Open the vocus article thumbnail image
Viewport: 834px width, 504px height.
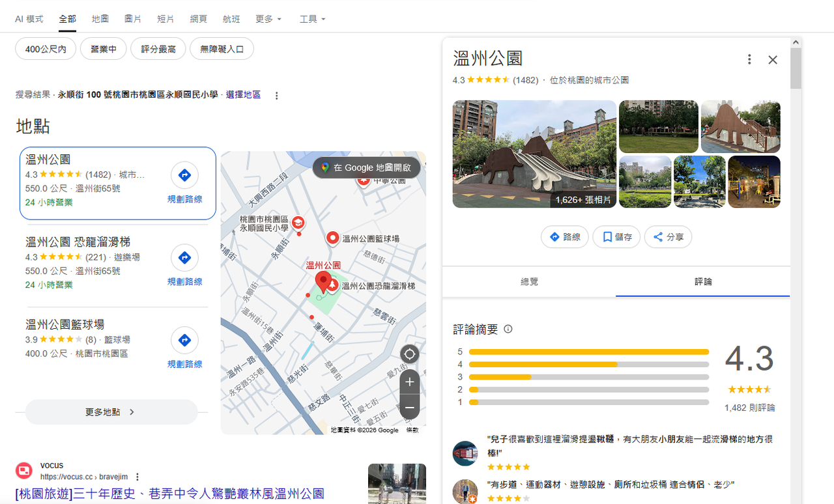tap(397, 484)
